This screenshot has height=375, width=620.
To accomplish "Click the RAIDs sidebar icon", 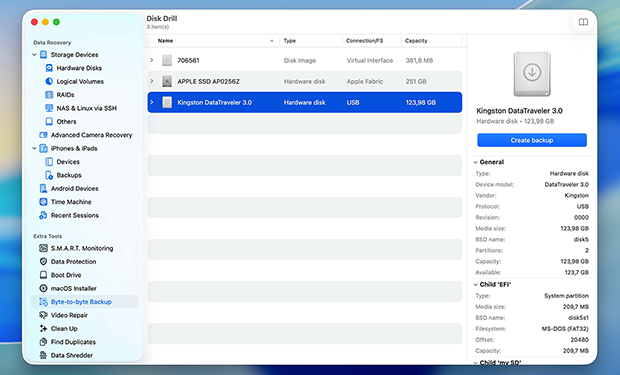I will click(x=49, y=95).
